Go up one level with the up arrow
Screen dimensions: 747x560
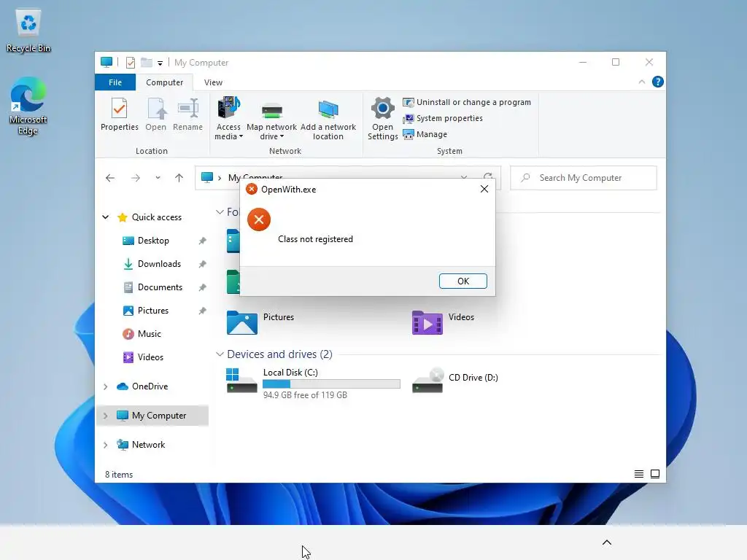point(179,178)
